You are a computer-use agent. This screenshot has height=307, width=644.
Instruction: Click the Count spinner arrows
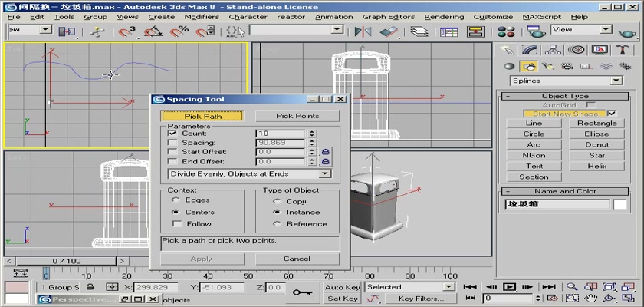point(312,133)
